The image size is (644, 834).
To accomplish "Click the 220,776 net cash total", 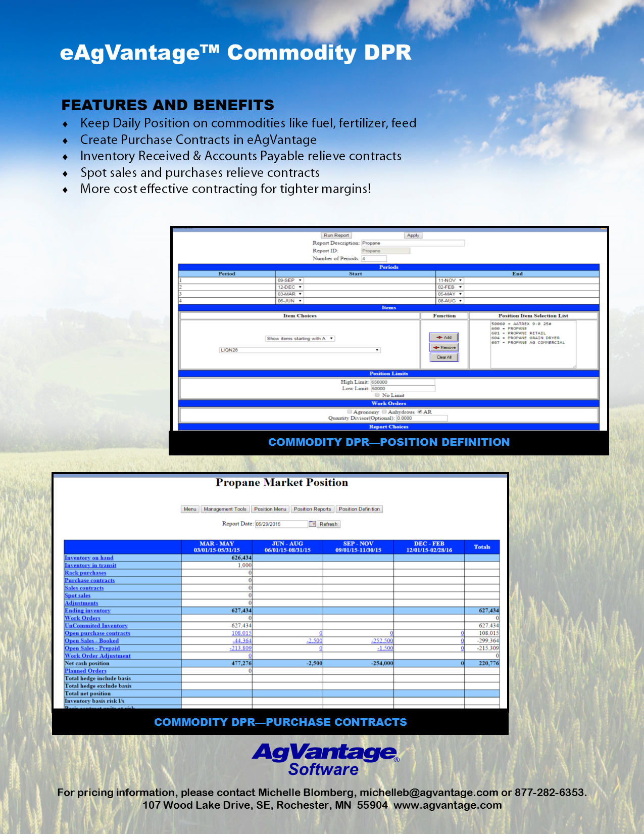I will 489,663.
